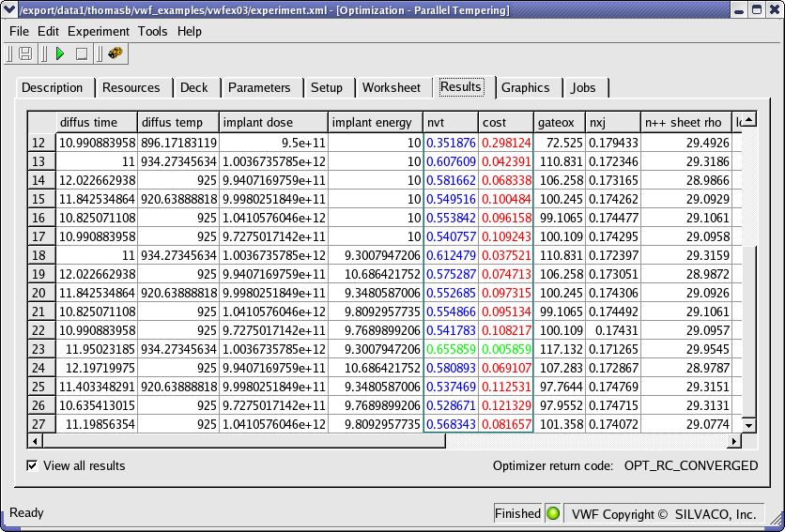The width and height of the screenshot is (785, 532).
Task: Start experiment with green play icon
Action: tap(60, 53)
